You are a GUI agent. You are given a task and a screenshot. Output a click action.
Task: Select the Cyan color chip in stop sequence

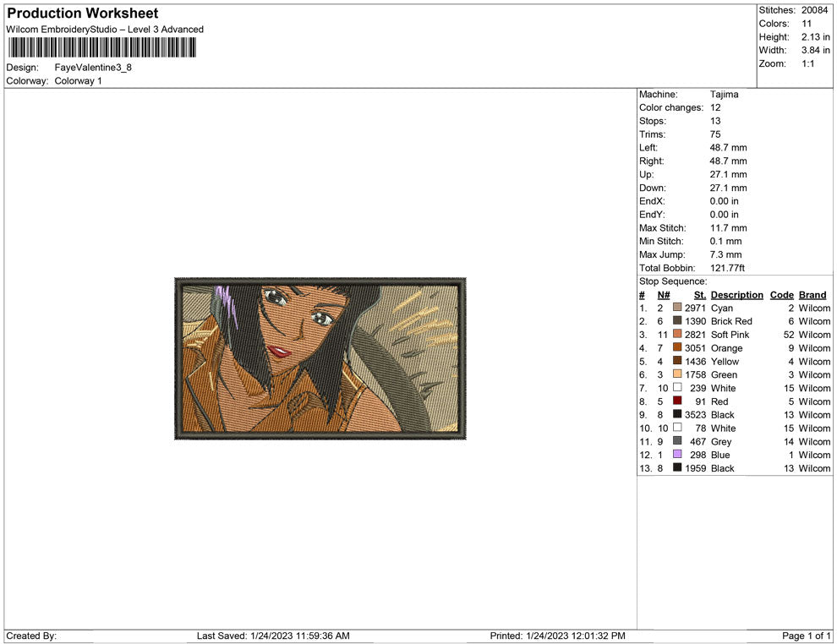[676, 308]
